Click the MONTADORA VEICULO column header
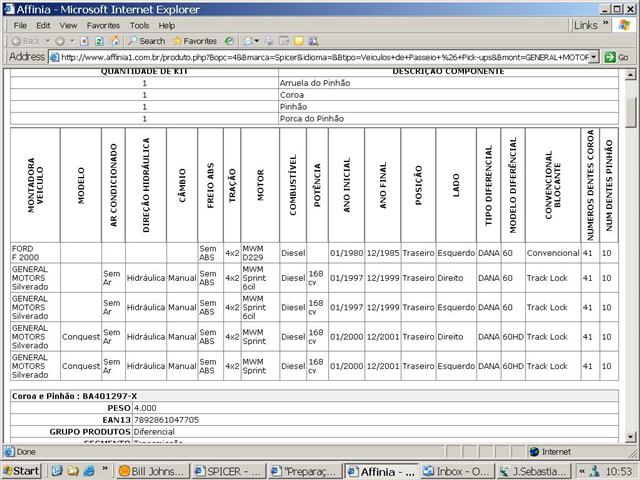Image resolution: width=640 pixels, height=480 pixels. click(35, 185)
